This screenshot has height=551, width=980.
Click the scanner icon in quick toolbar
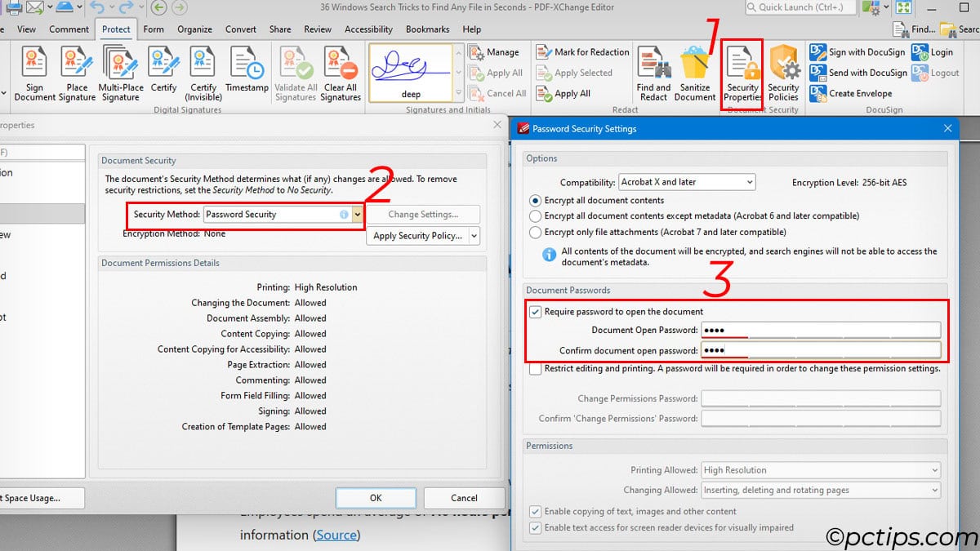point(64,8)
